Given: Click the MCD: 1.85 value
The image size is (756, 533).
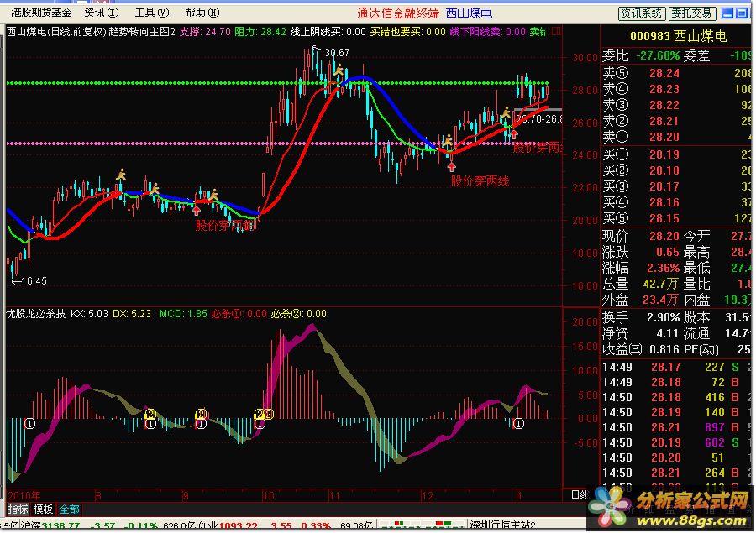Looking at the screenshot, I should (183, 314).
